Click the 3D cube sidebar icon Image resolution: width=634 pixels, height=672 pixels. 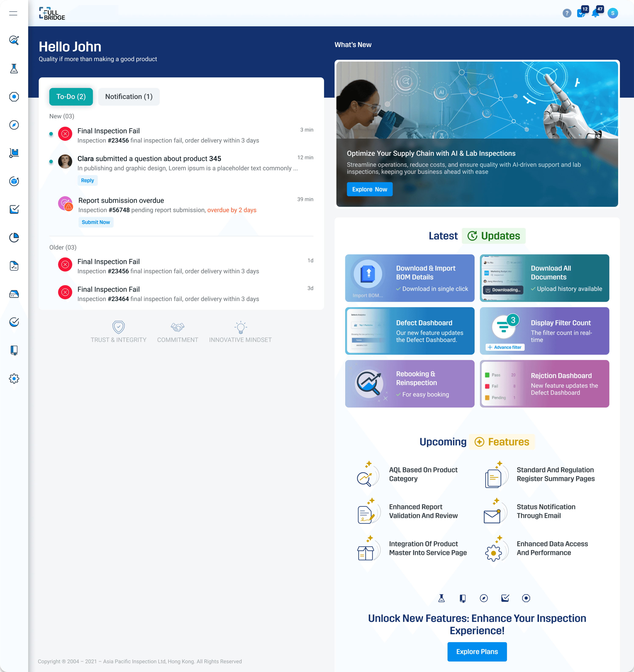pyautogui.click(x=14, y=182)
